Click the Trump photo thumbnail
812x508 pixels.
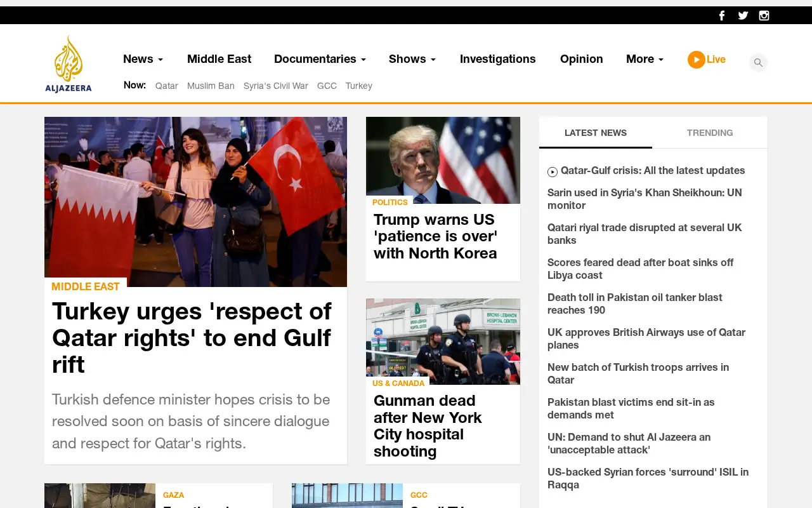coord(443,160)
